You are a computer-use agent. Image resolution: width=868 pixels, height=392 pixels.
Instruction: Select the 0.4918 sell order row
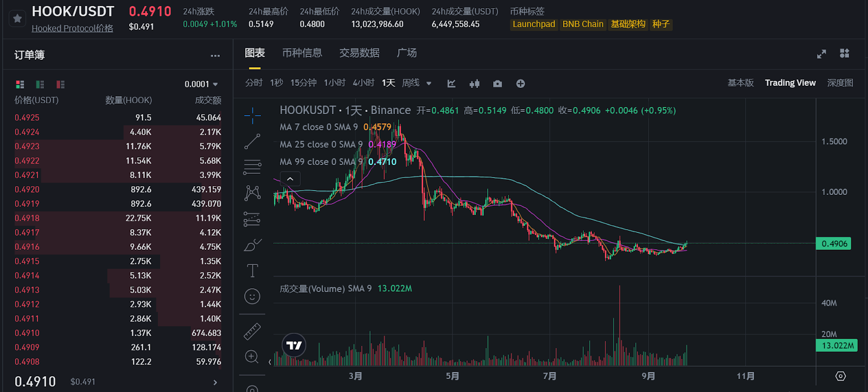pos(118,218)
